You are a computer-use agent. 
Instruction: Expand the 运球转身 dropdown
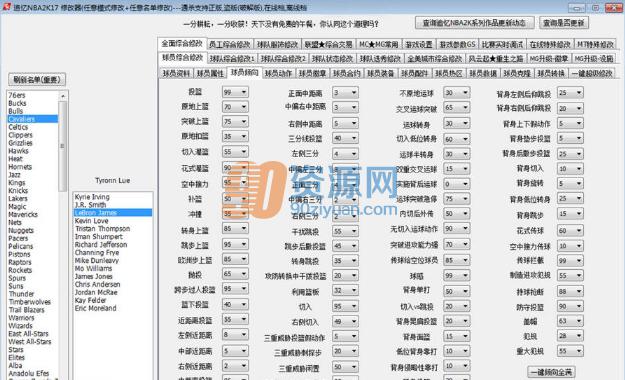click(x=456, y=124)
